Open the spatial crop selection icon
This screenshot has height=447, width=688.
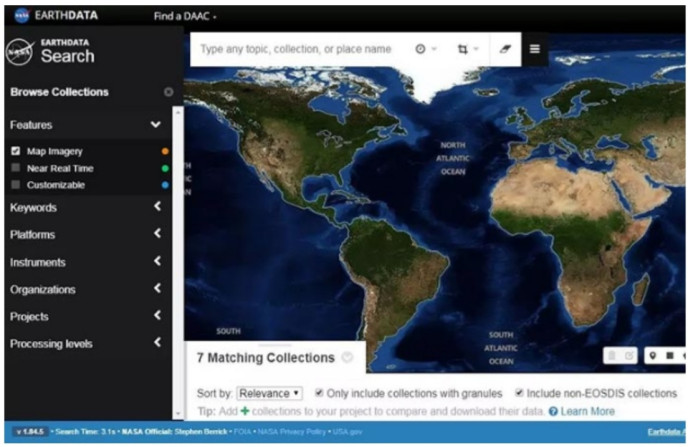(x=462, y=49)
